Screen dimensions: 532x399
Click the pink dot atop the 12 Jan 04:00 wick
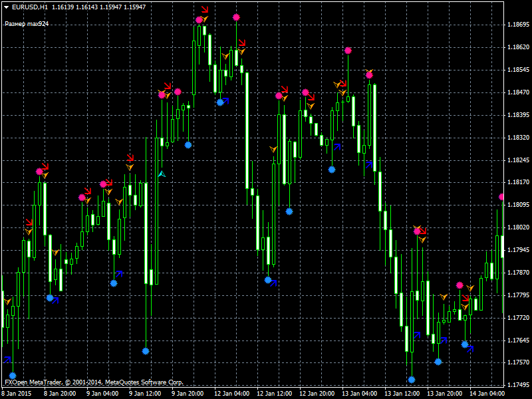[236, 17]
